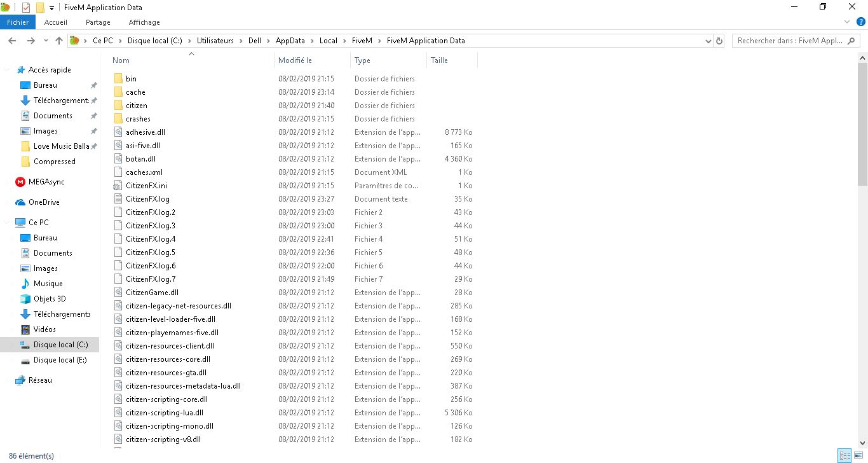868x463 pixels.
Task: Open Disque local (E:) in the navigation pane
Action: click(x=60, y=360)
